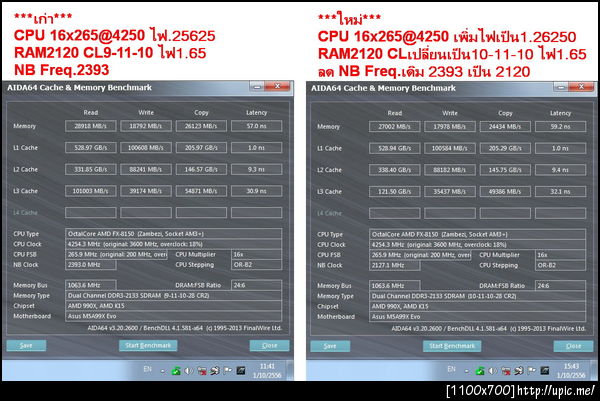600x401 pixels.
Task: Click EN language indicator in 11:41 taskbar
Action: (148, 369)
